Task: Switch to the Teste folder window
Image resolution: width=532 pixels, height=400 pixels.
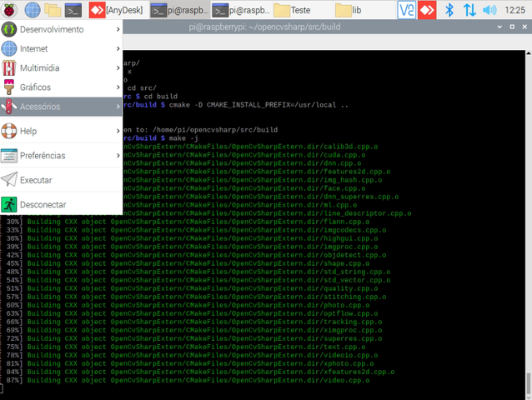Action: pyautogui.click(x=303, y=10)
